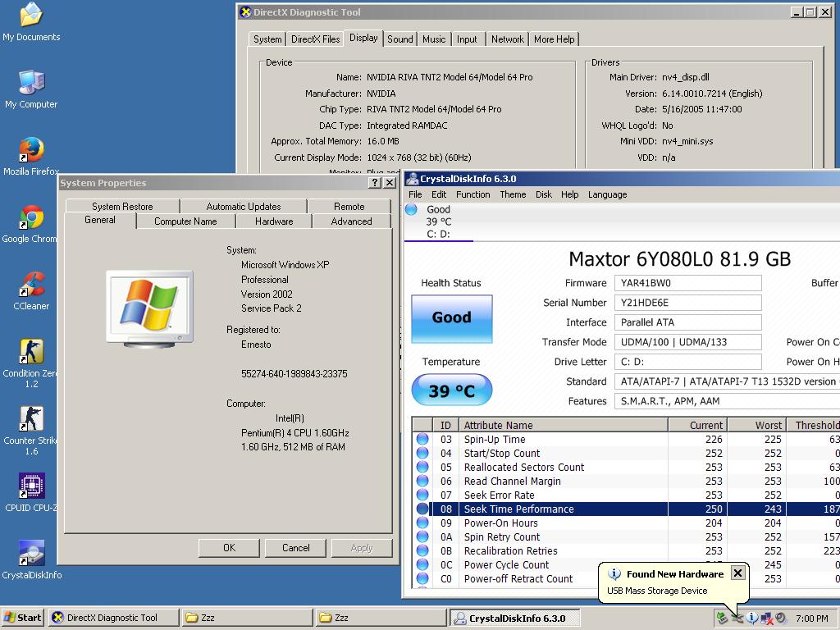Image resolution: width=840 pixels, height=630 pixels.
Task: Launch Google Chrome from the desktop
Action: pos(31,217)
